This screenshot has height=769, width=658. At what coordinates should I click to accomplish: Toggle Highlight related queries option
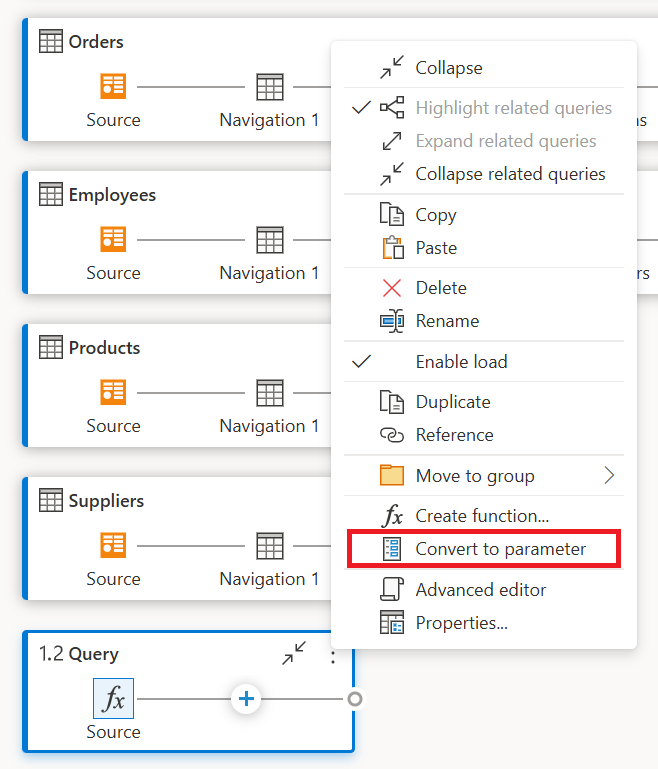tap(513, 108)
